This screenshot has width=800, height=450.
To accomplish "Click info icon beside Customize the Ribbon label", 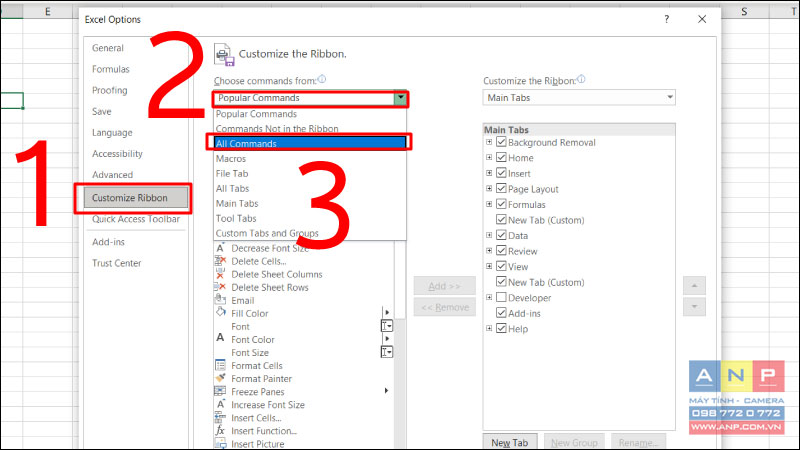I will (x=581, y=80).
